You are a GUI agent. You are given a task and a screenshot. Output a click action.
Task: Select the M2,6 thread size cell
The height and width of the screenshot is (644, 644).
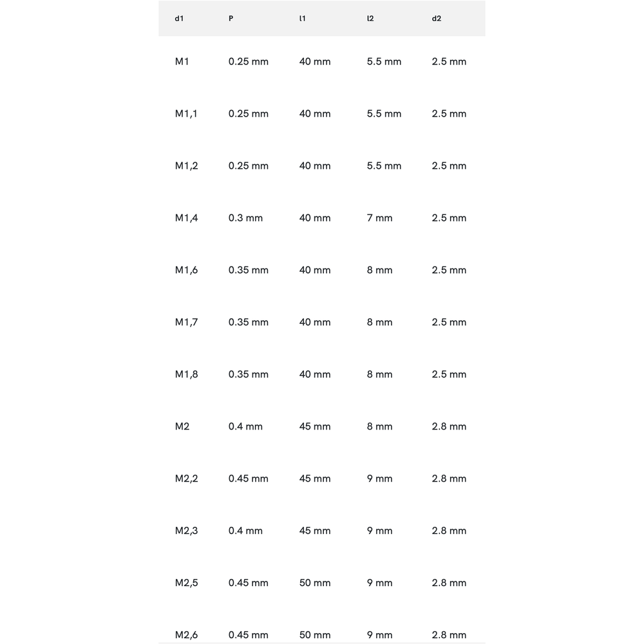tap(186, 635)
